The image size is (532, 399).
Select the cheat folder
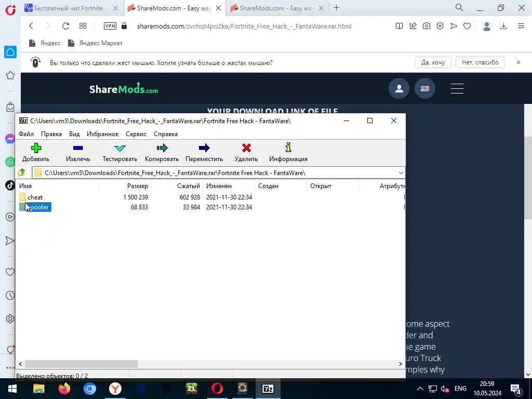click(35, 197)
